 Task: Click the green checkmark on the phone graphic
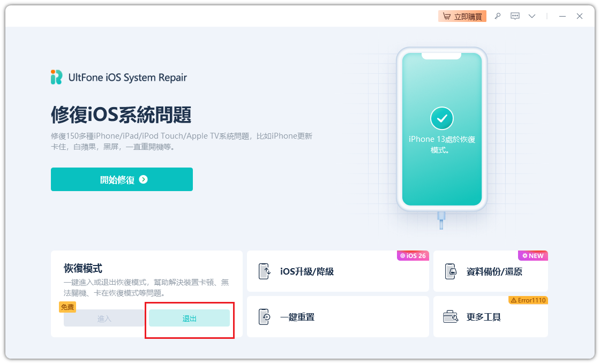pyautogui.click(x=441, y=118)
